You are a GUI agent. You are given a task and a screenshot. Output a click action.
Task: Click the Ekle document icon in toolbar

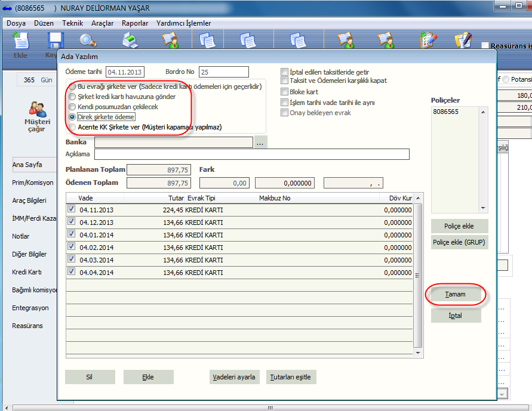21,41
